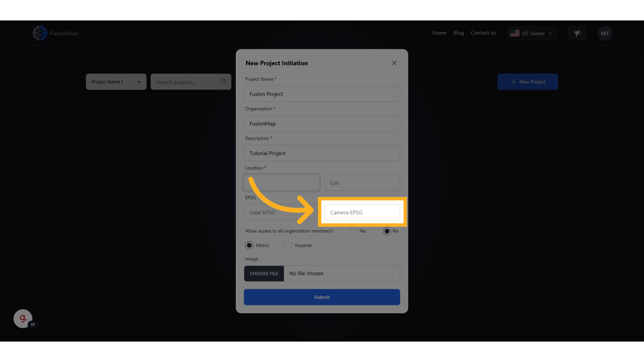Click the Camera EPSG input field

click(x=362, y=213)
